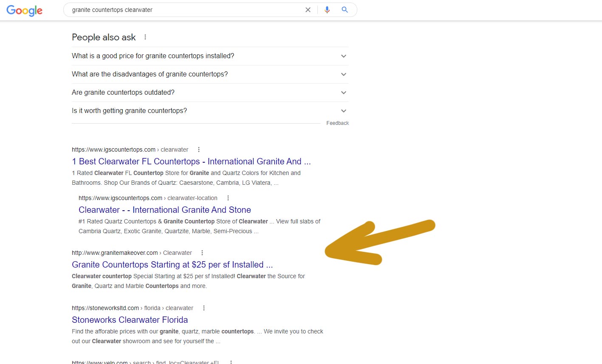
Task: Open options for stoneworksltd.com result
Action: point(204,308)
